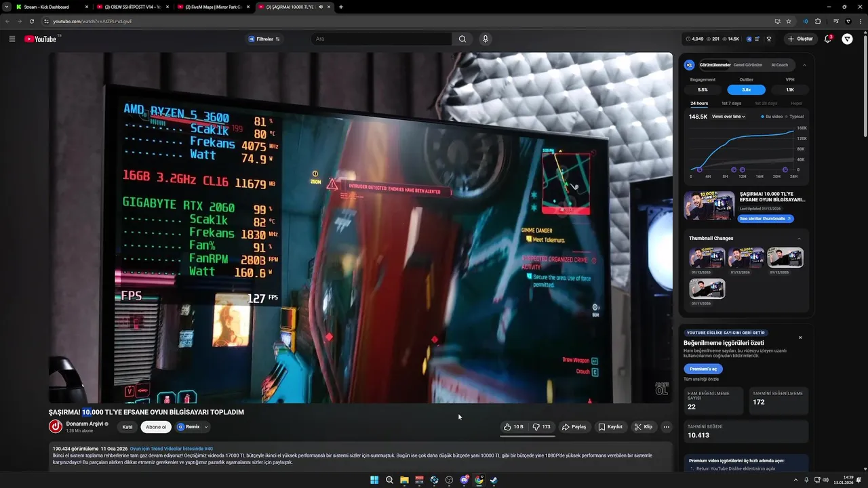The width and height of the screenshot is (868, 488).
Task: Click in the Ara search field
Action: coord(382,39)
